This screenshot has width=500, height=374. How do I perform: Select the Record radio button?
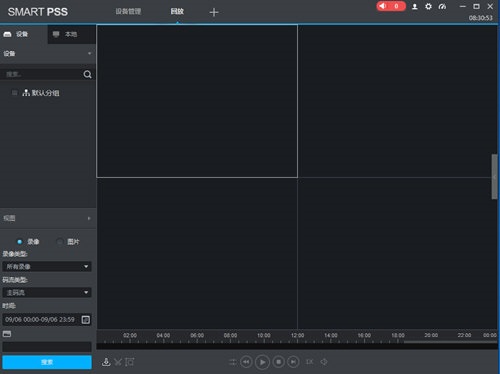point(20,242)
